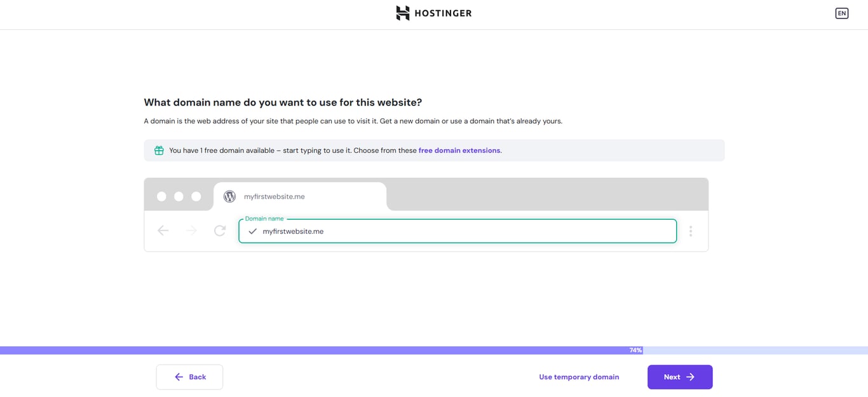Select the WordPress icon on the browser tab
The width and height of the screenshot is (868, 397).
pos(229,196)
